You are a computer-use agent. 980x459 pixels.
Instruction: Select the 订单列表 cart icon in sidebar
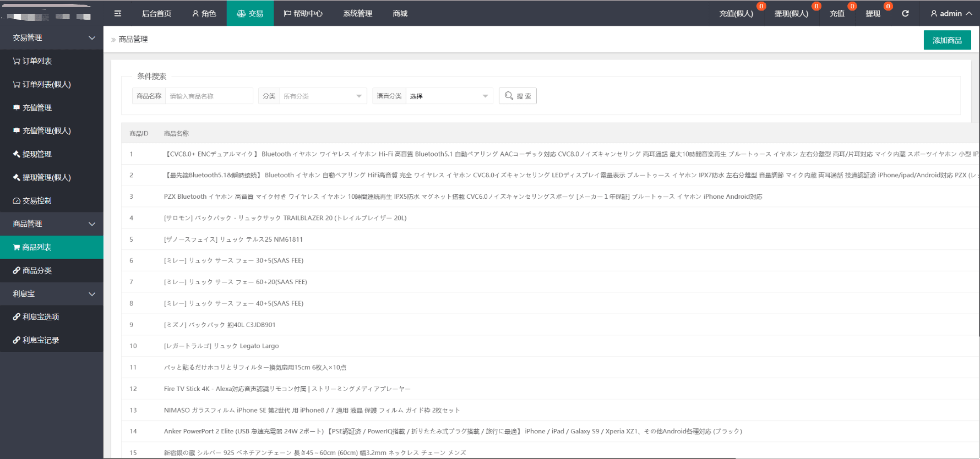coord(16,60)
